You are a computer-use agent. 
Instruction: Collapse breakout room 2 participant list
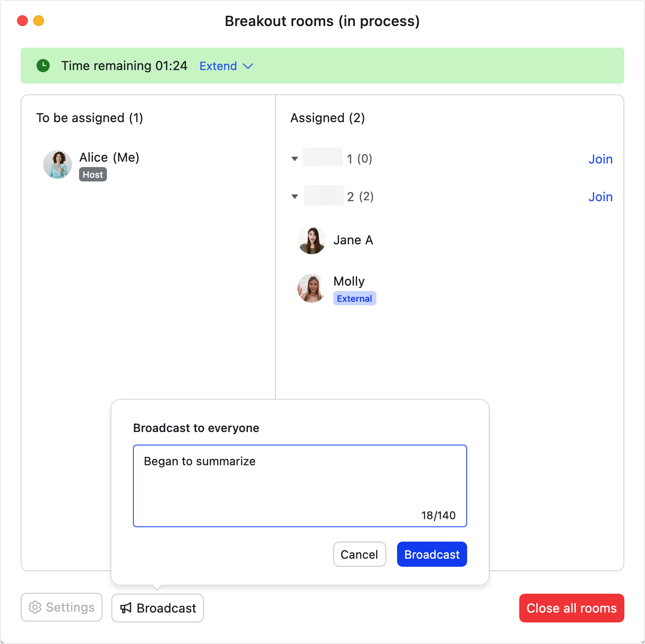tap(295, 197)
